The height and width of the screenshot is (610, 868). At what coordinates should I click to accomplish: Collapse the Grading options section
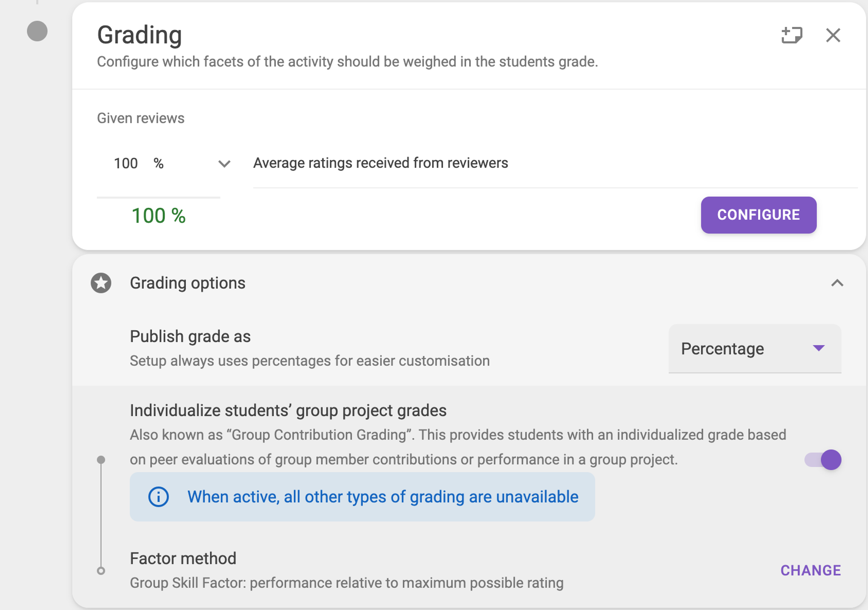click(837, 283)
